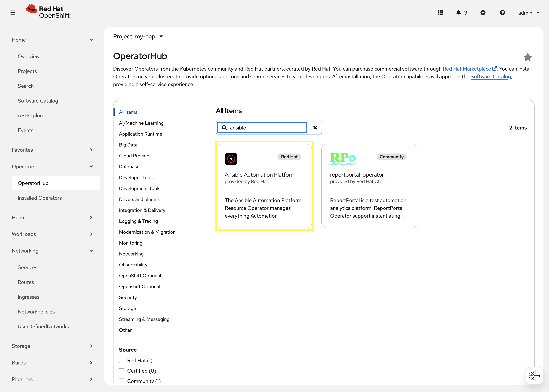Check the Red Hat source filter

tap(121, 360)
